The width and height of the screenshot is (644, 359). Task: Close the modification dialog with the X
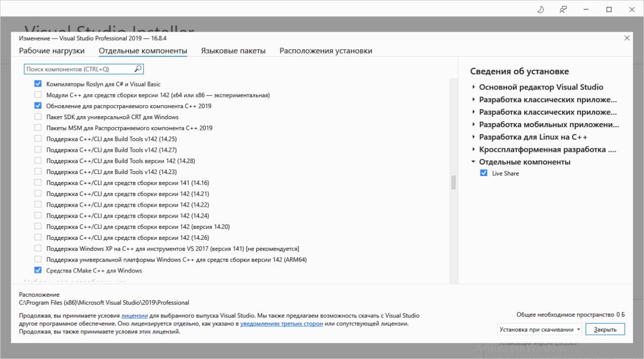[x=627, y=38]
